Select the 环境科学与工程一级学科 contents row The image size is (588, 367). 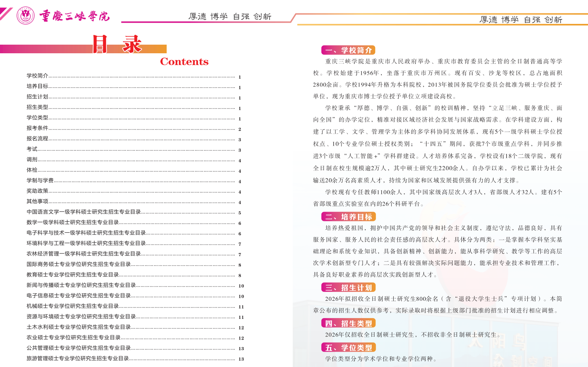point(134,244)
